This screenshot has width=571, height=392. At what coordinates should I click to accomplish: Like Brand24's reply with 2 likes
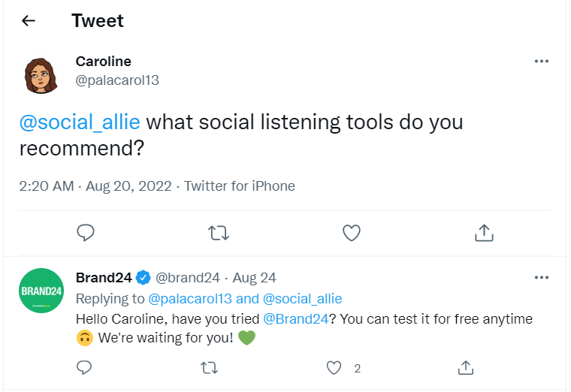pyautogui.click(x=335, y=367)
